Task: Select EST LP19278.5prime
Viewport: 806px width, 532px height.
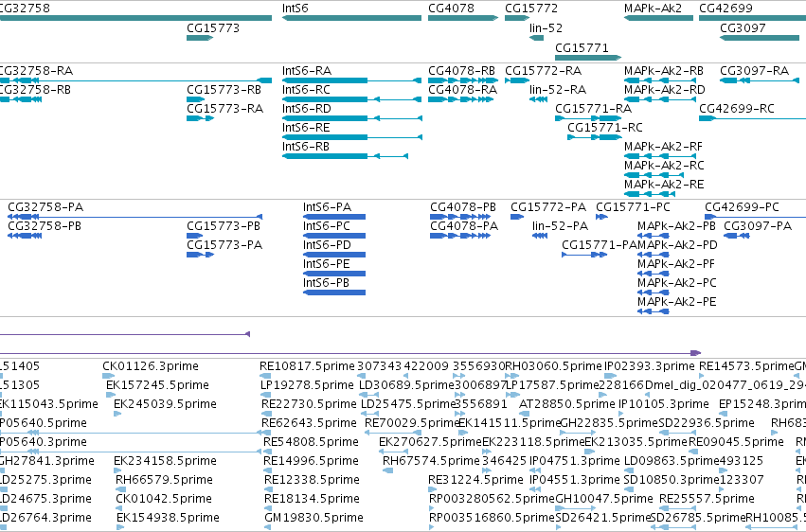Action: (266, 396)
